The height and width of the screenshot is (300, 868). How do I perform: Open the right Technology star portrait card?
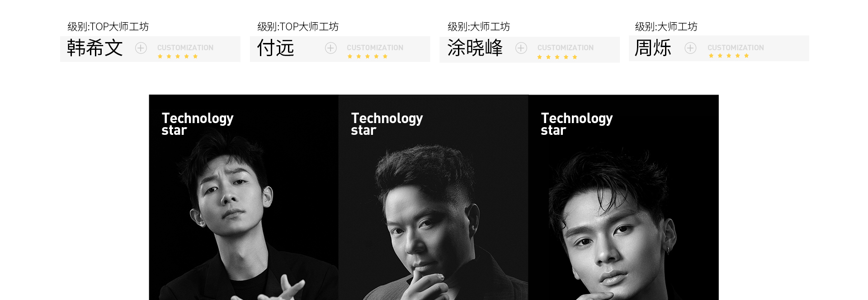coord(623,197)
